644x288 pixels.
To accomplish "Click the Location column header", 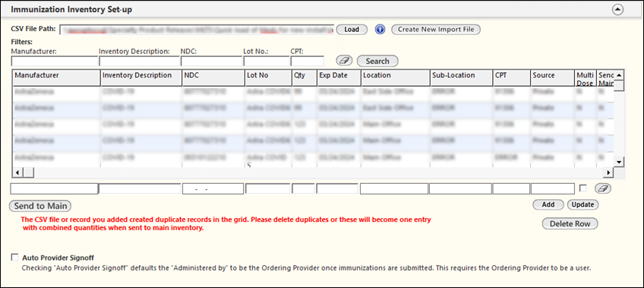I will pyautogui.click(x=395, y=78).
